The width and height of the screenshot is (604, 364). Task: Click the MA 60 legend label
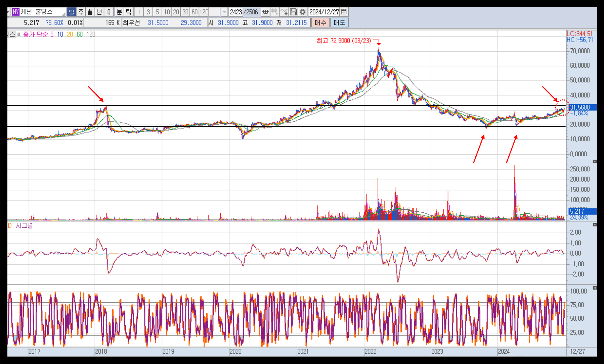[80, 34]
